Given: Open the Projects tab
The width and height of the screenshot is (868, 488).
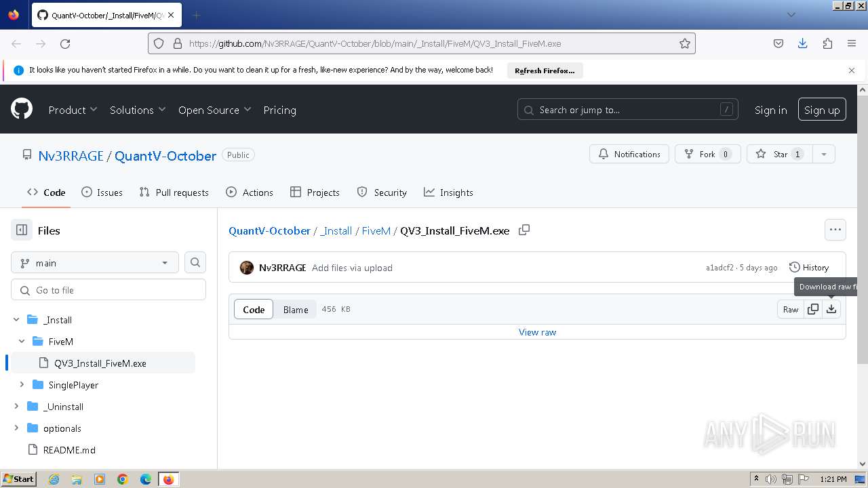Looking at the screenshot, I should [x=315, y=192].
